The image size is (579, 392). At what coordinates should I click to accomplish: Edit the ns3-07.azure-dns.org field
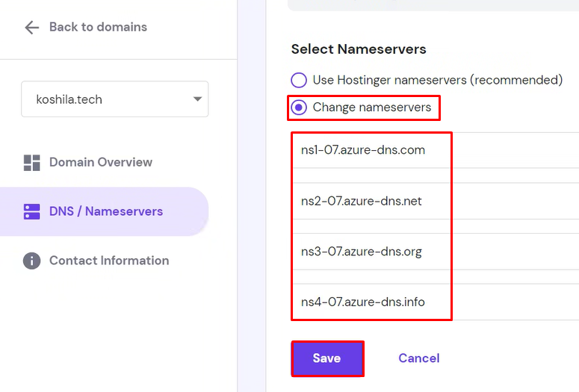click(x=436, y=252)
